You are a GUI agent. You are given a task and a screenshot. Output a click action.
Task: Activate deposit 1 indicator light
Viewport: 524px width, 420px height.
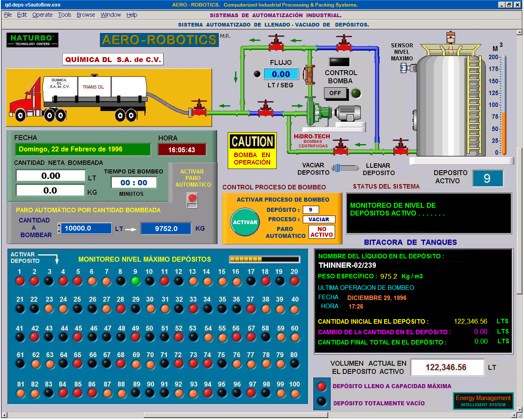point(20,281)
